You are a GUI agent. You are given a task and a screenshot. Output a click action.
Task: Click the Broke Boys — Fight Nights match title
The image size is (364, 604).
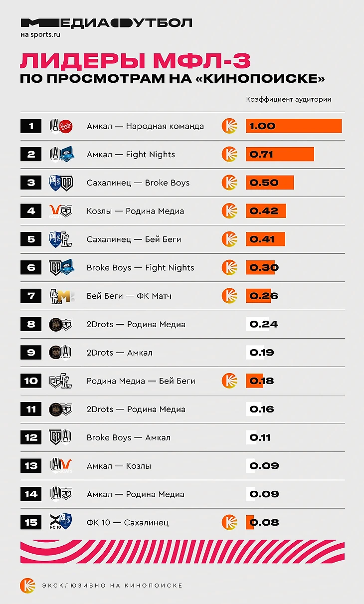[x=140, y=268]
